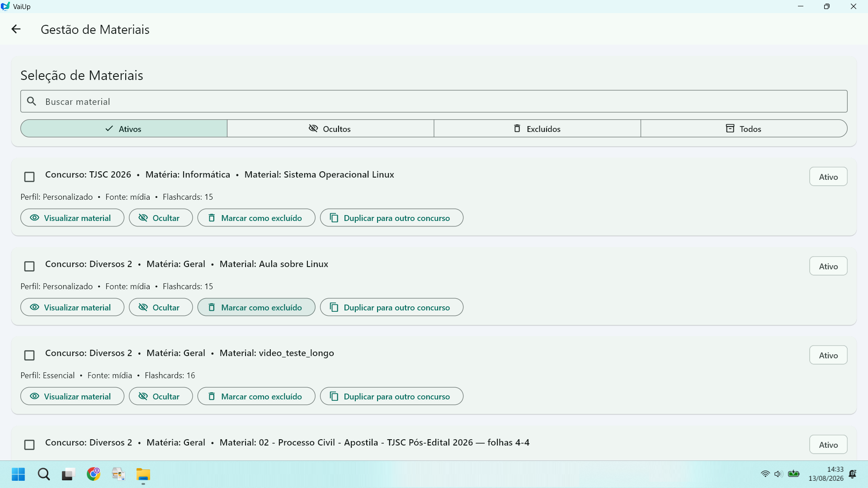Click Ativo status of video_teste_longo
This screenshot has height=488, width=868.
[828, 355]
